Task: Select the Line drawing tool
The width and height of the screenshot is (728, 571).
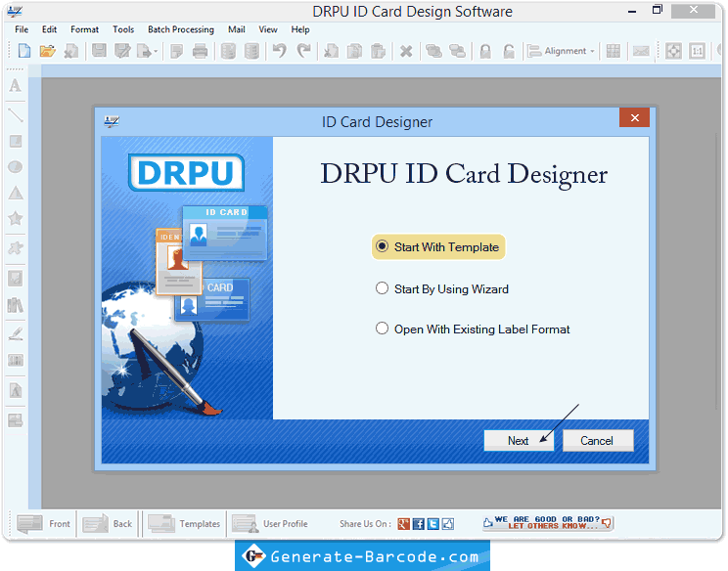Action: pos(16,114)
